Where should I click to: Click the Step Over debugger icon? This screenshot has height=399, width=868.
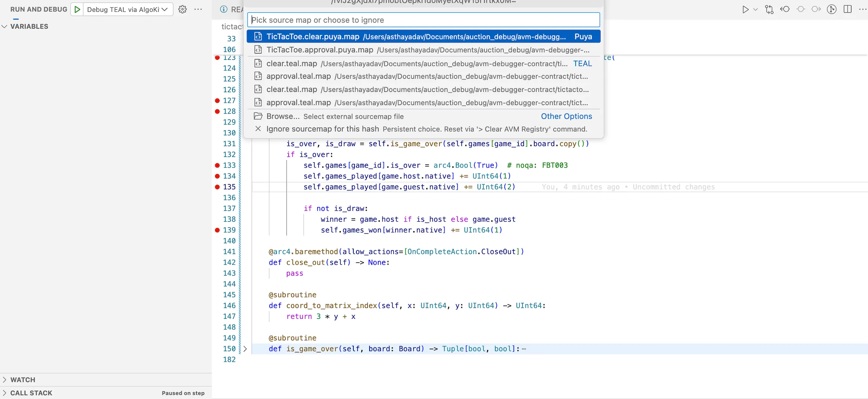[816, 9]
